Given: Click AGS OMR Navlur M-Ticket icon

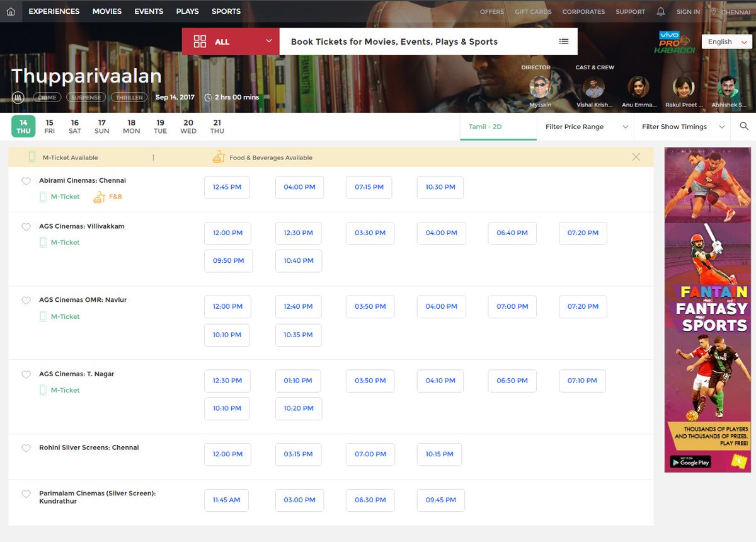Looking at the screenshot, I should click(x=43, y=316).
